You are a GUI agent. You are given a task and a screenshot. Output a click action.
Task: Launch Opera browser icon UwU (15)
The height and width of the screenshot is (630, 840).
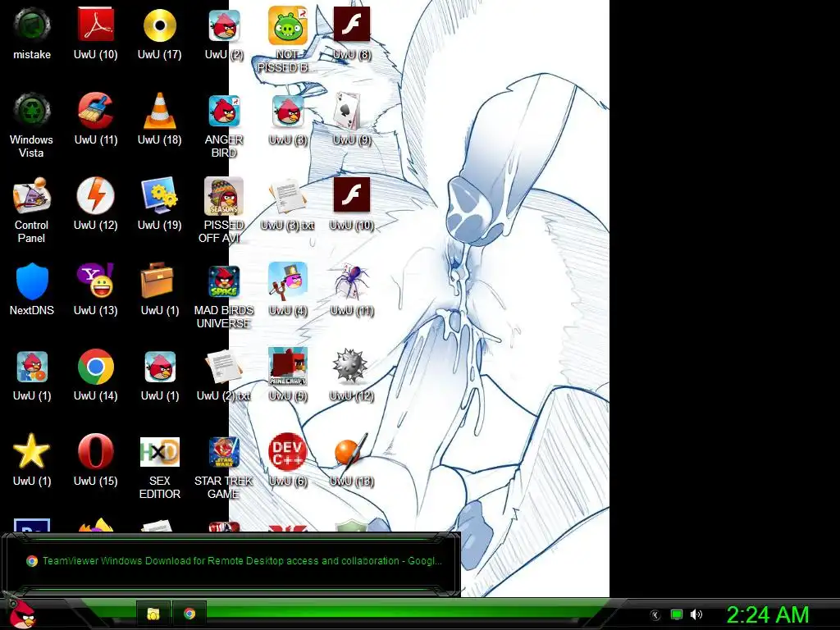coord(95,459)
